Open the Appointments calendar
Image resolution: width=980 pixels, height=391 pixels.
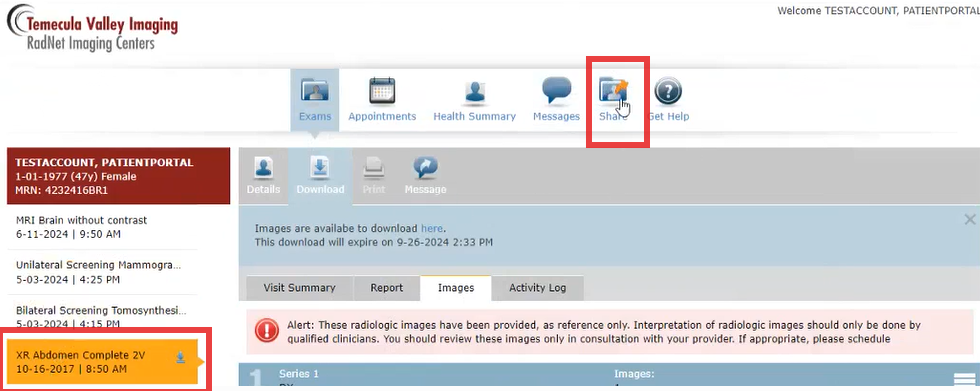[382, 99]
